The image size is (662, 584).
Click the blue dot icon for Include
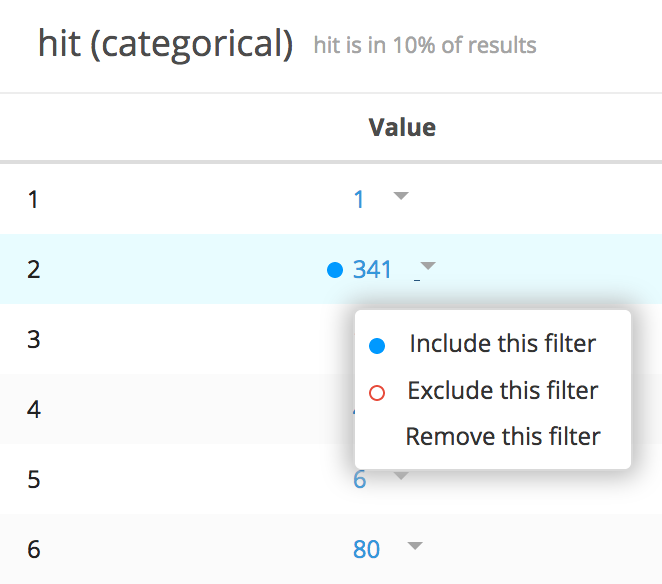point(377,346)
